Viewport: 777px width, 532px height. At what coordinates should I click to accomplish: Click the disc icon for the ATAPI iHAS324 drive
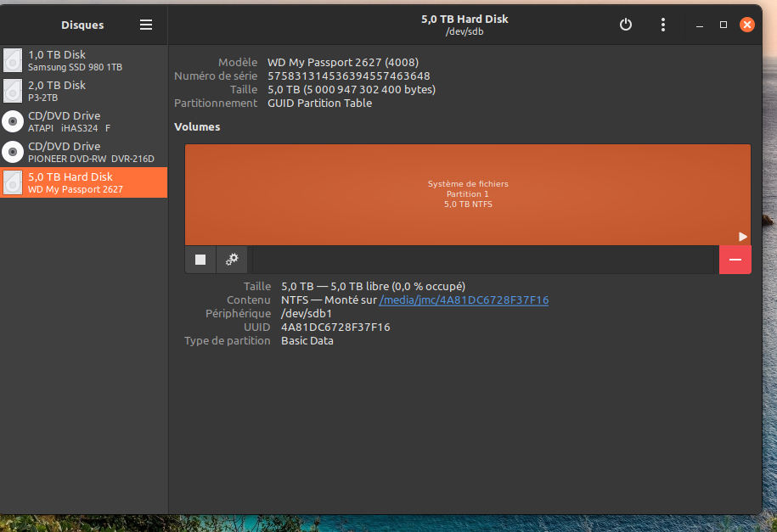pos(13,121)
